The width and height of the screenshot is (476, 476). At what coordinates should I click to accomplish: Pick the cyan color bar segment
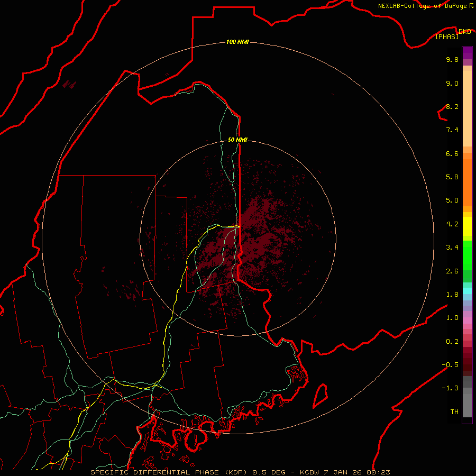coord(467,291)
